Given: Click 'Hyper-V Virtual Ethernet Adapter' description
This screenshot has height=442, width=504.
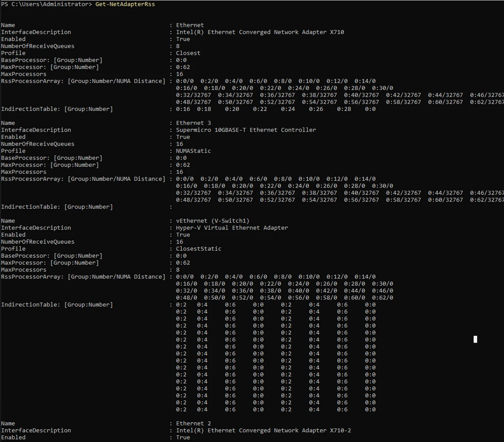Looking at the screenshot, I should click(232, 228).
